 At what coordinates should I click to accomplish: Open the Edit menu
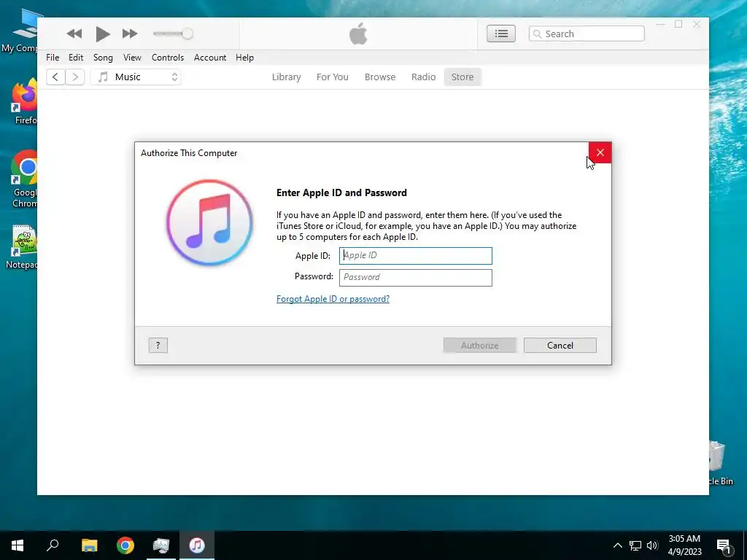click(76, 57)
